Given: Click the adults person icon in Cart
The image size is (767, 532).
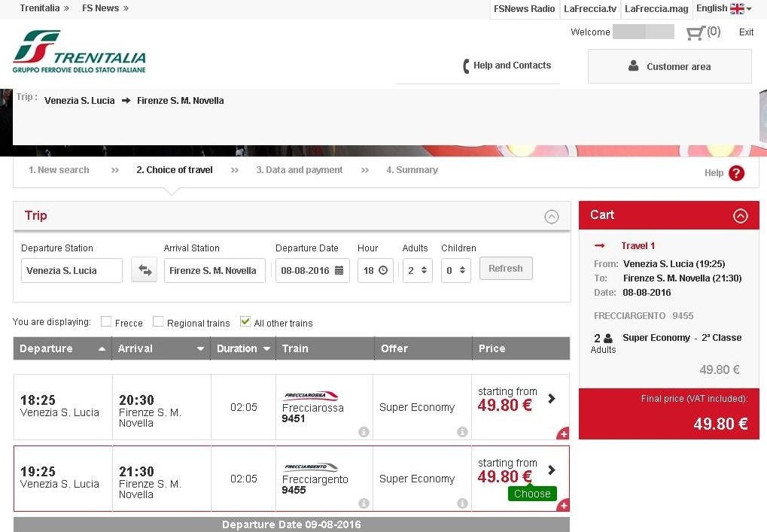Looking at the screenshot, I should tap(608, 339).
